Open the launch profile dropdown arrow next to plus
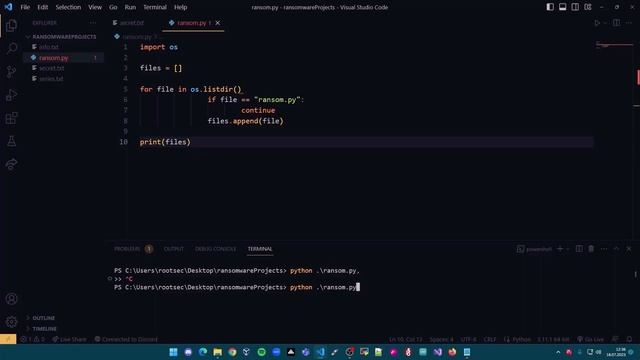 (x=567, y=249)
